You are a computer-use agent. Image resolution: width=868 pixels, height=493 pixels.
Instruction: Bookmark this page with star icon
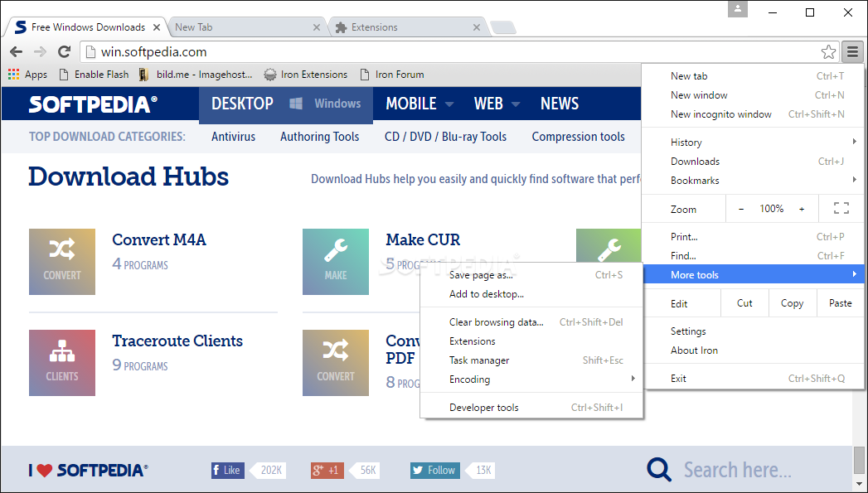tap(828, 52)
